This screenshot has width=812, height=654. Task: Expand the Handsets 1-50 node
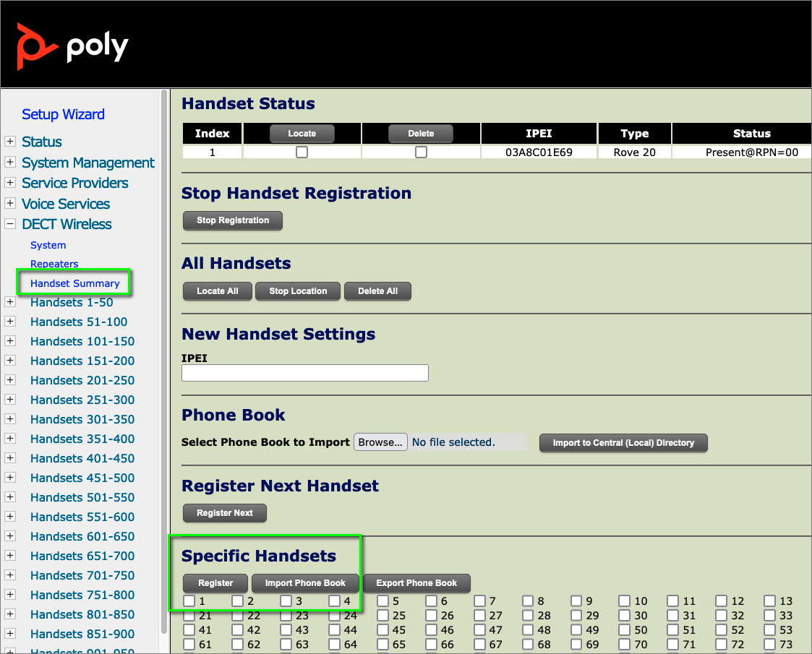tap(10, 302)
